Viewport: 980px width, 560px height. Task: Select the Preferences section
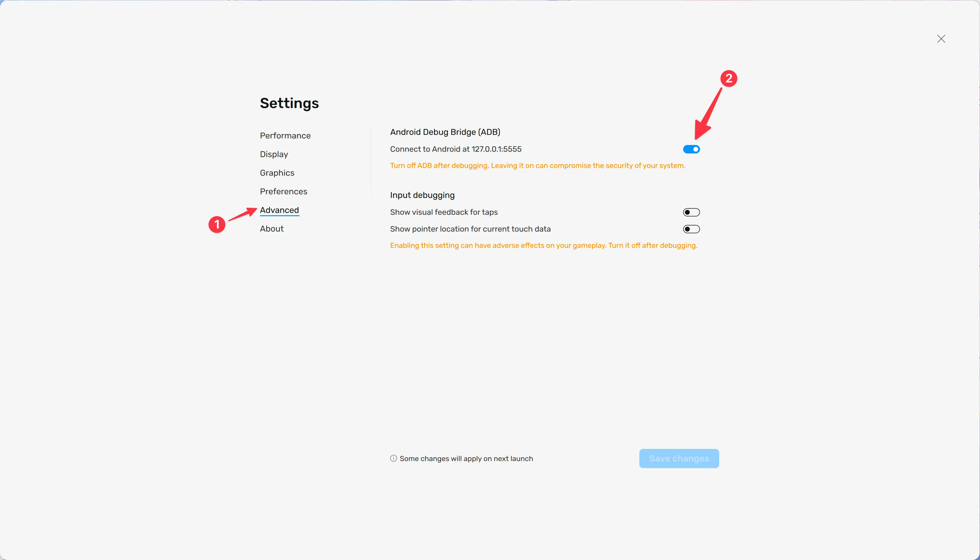[283, 192]
